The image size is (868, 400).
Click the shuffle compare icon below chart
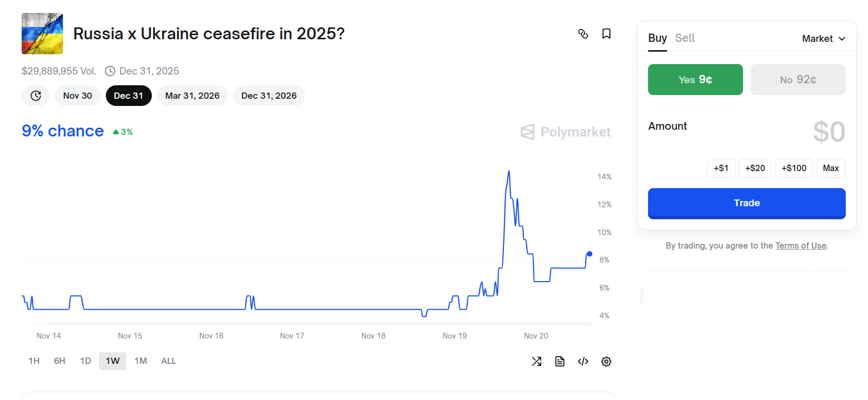[536, 361]
